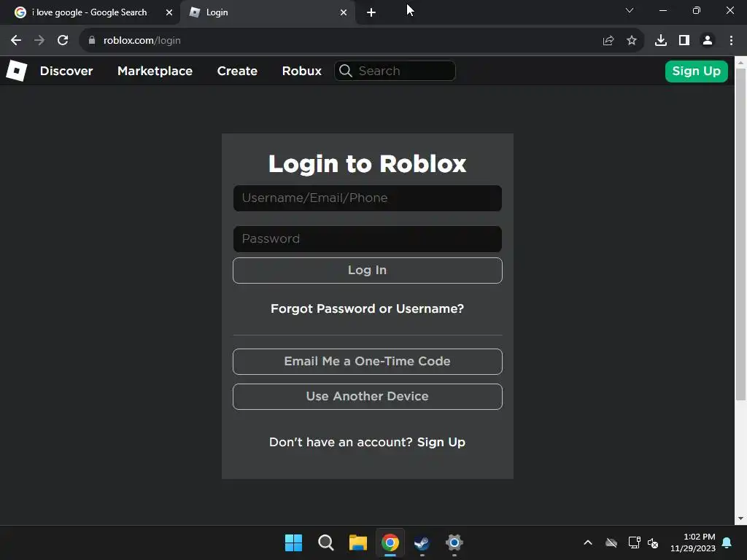The height and width of the screenshot is (560, 747).
Task: Open Windows Start menu
Action: 293,542
